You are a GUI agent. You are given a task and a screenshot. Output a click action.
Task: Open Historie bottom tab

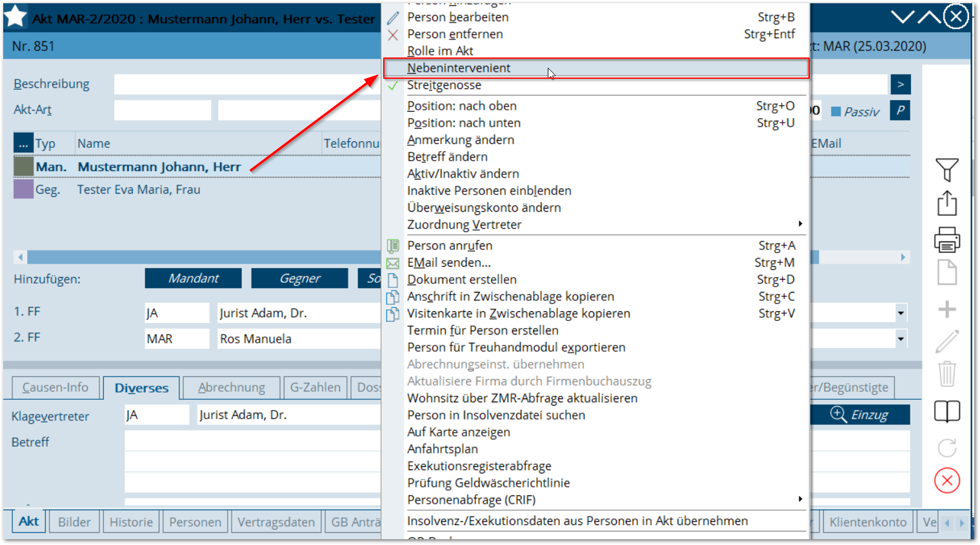click(x=131, y=522)
